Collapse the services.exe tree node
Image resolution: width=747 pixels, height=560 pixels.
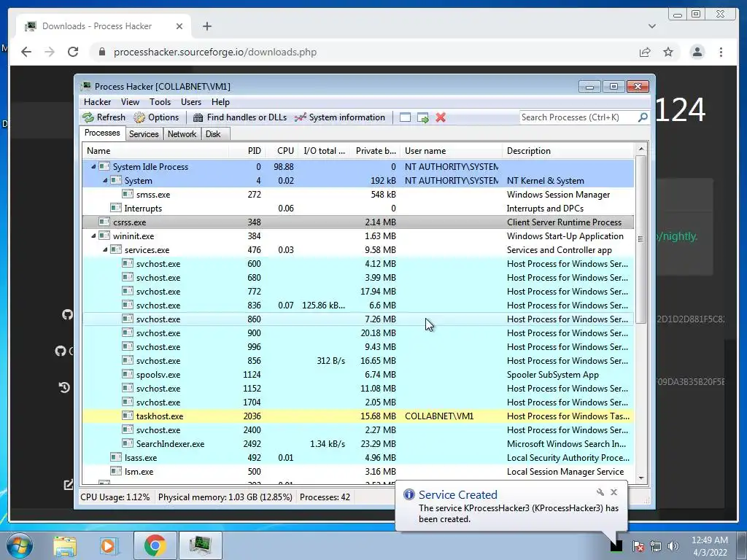[105, 249]
